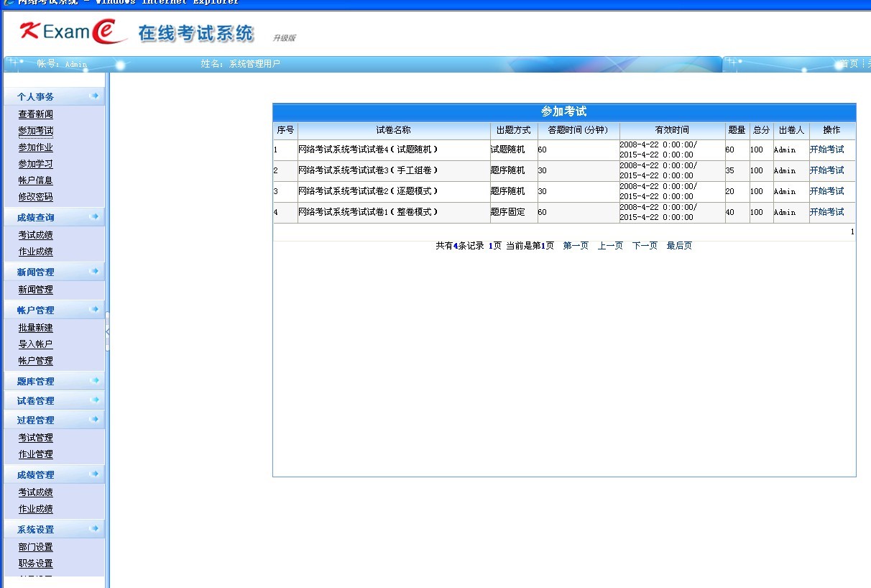Click the sidebar collapse arrow handle
871x588 pixels.
(109, 331)
